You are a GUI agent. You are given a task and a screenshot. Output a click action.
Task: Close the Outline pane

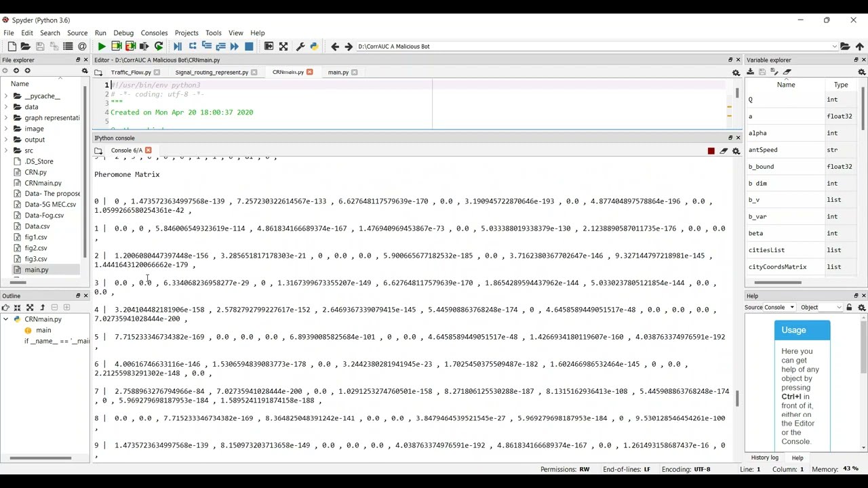[x=85, y=296]
